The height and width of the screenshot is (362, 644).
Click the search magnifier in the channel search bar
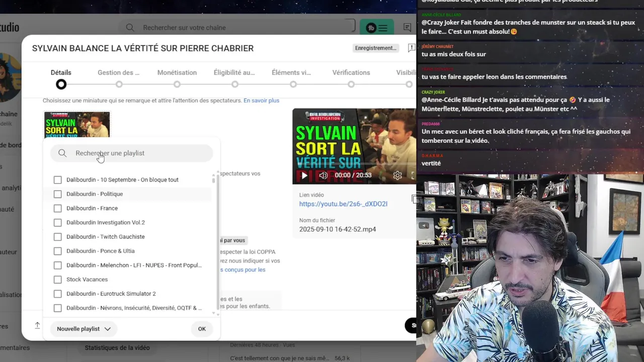130,28
